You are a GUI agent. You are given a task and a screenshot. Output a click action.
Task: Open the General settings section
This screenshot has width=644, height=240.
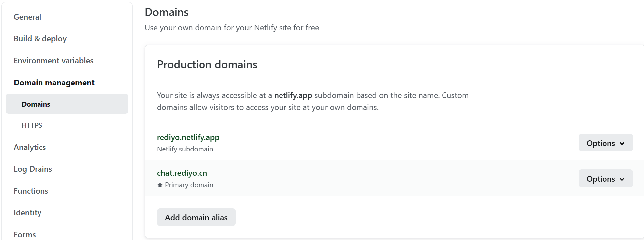tap(27, 17)
